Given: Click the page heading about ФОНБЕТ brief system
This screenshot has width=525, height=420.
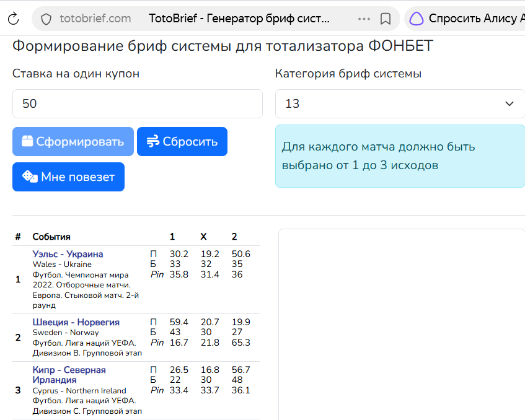Looking at the screenshot, I should 223,46.
